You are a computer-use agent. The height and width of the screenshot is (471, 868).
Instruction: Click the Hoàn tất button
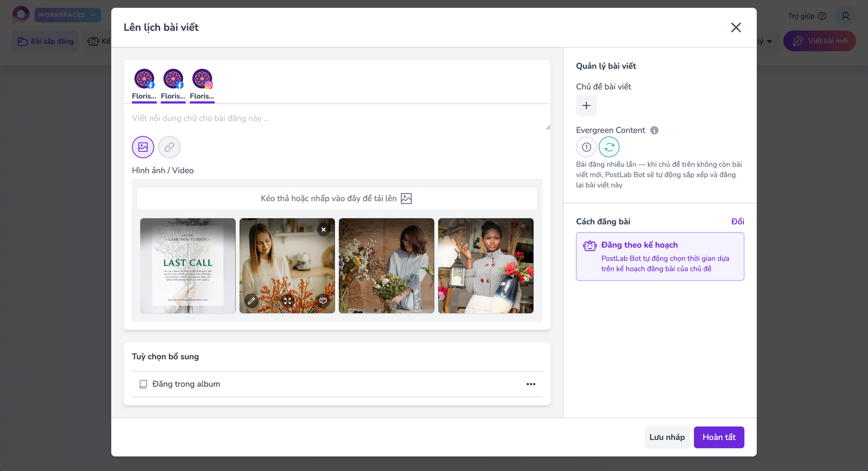point(719,437)
